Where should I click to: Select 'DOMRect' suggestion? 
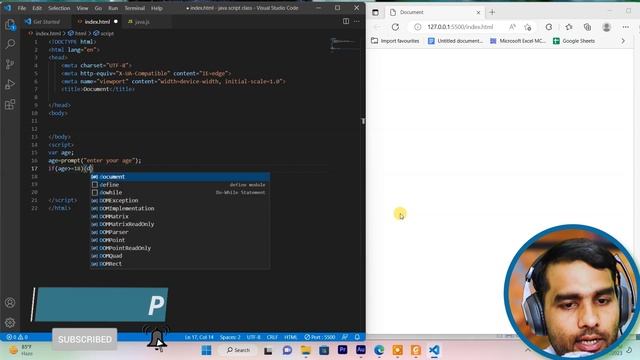point(180,264)
